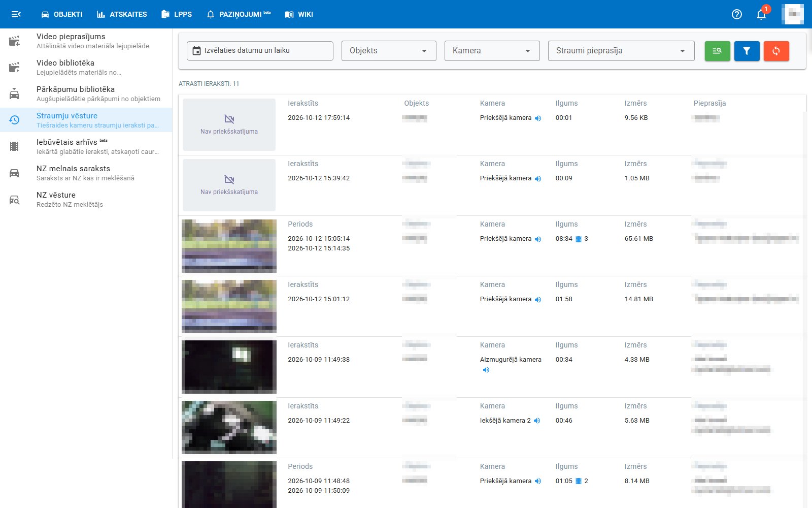
Task: Click the ATRASTI IERAKSTI: 11 label
Action: 209,84
